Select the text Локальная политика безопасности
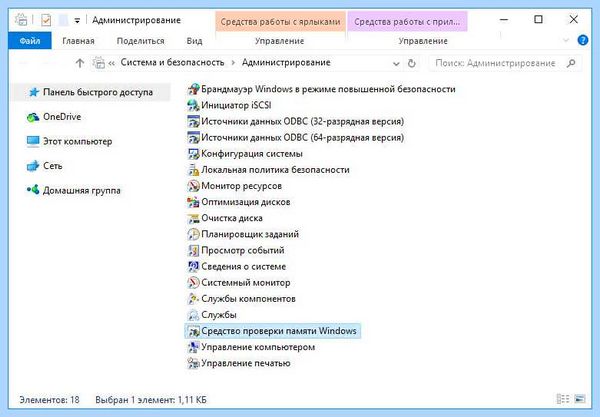 pos(275,169)
